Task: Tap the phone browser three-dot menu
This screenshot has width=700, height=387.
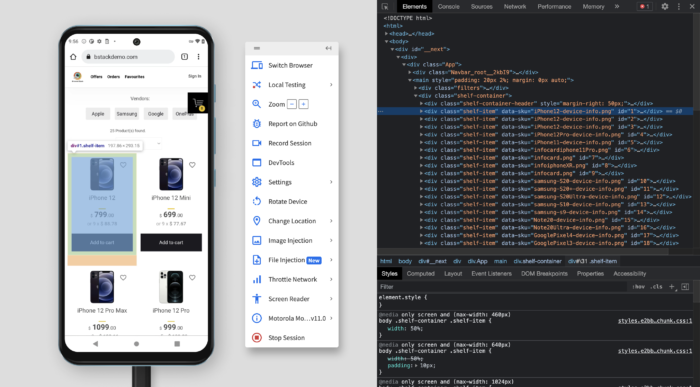Action: coord(198,57)
